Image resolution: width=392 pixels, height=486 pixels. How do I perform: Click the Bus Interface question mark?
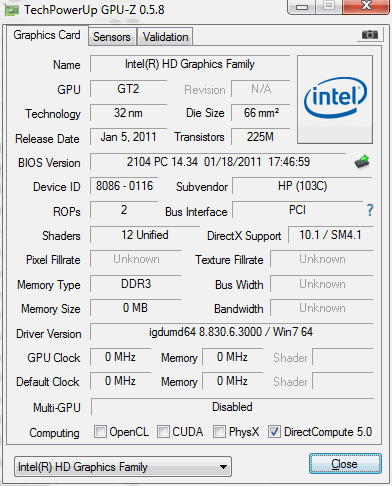(370, 210)
